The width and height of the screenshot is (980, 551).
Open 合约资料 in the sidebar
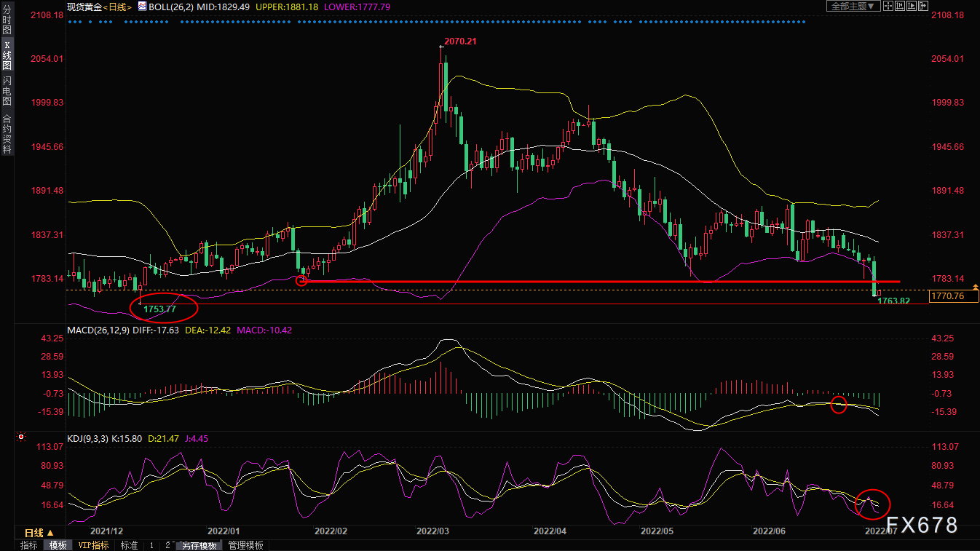(x=7, y=133)
